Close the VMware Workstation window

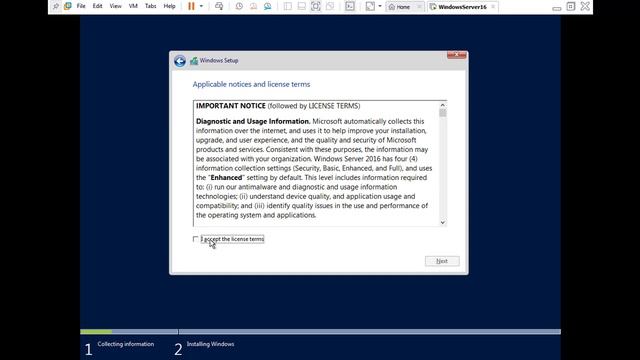[x=585, y=6]
